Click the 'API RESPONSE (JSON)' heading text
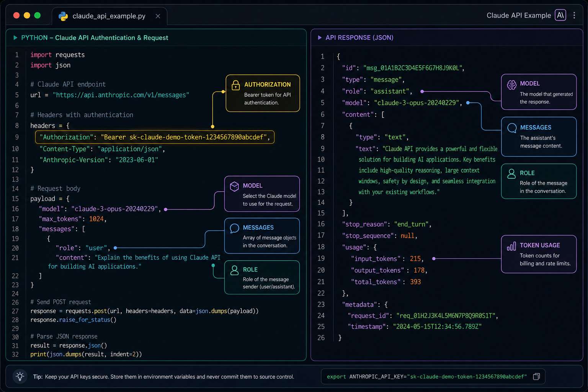 (x=359, y=38)
